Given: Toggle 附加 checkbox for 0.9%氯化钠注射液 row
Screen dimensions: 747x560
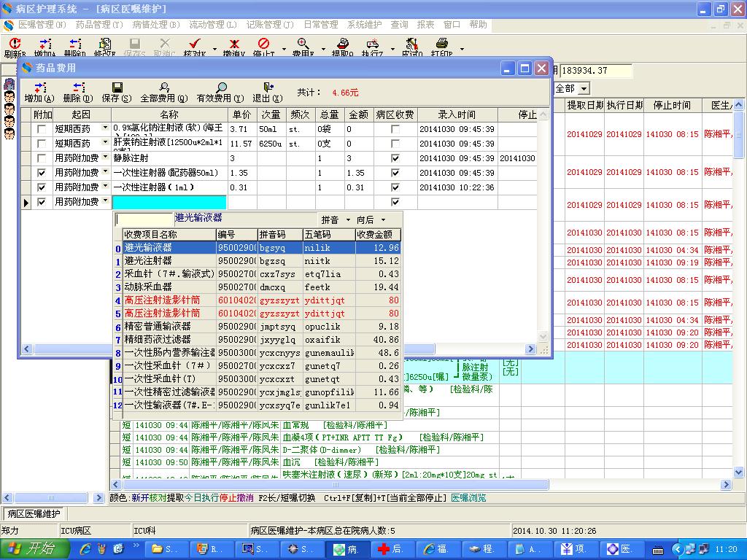Looking at the screenshot, I should point(42,129).
